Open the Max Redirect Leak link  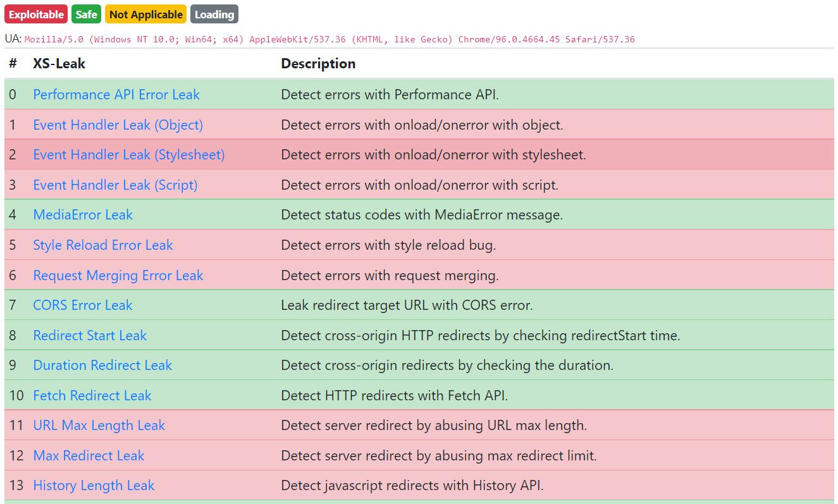click(89, 456)
